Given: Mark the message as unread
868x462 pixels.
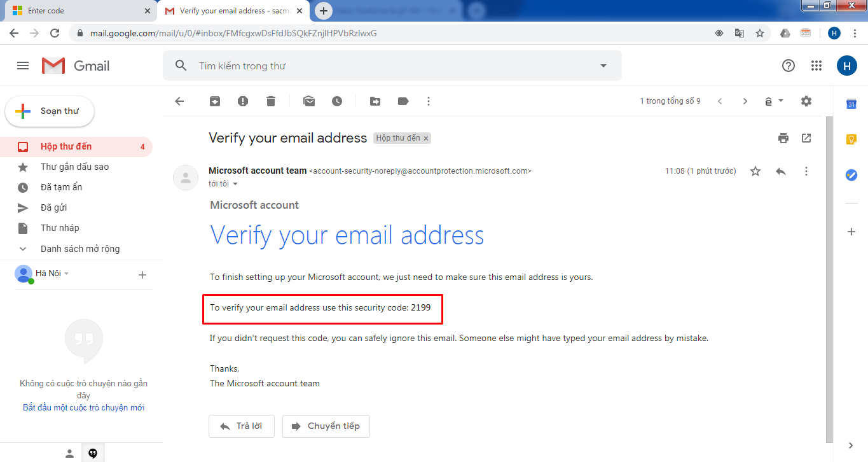Looking at the screenshot, I should pyautogui.click(x=309, y=101).
